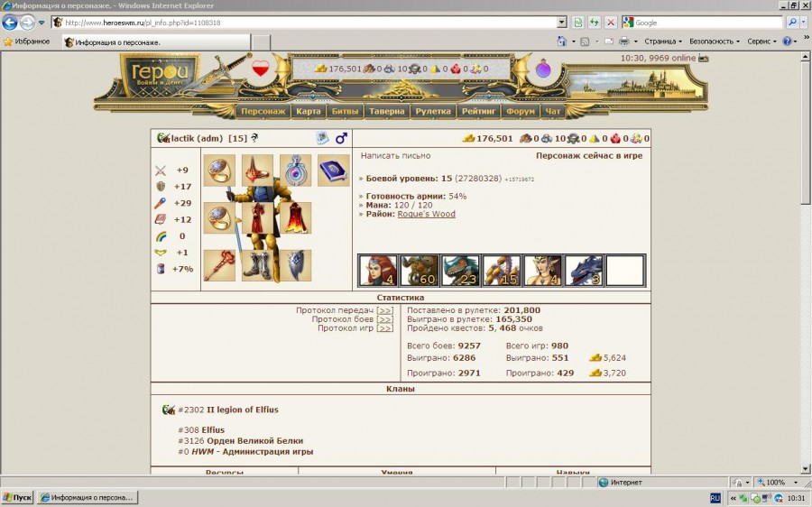Image resolution: width=812 pixels, height=507 pixels.
Task: Open the Home page icon in command bar
Action: tap(562, 41)
